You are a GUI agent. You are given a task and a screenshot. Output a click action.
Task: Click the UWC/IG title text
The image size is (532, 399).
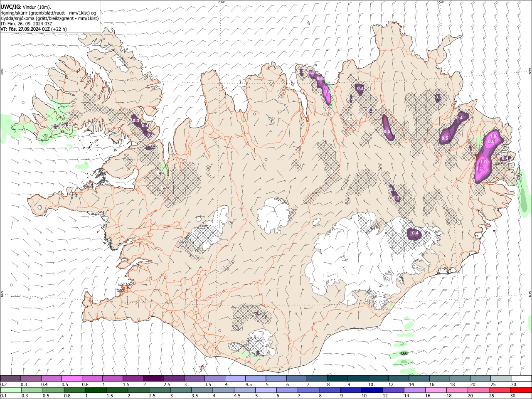[10, 7]
